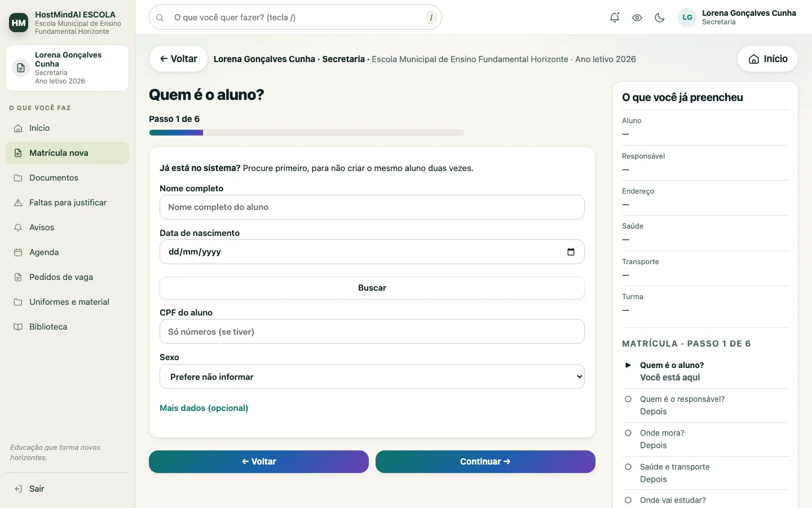This screenshot has height=508, width=812.
Task: Select Matrícula nova in the sidebar
Action: (67, 153)
